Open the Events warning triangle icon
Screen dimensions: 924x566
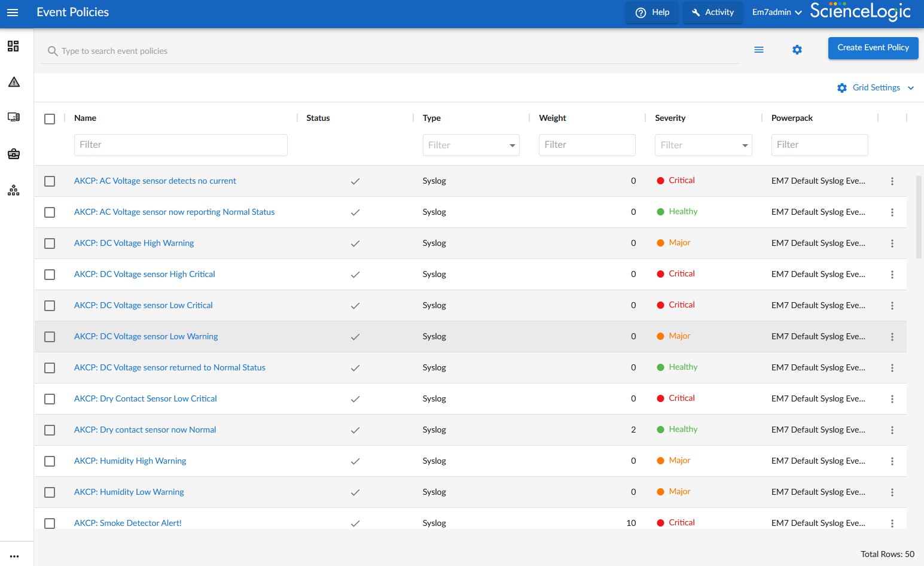pos(14,82)
